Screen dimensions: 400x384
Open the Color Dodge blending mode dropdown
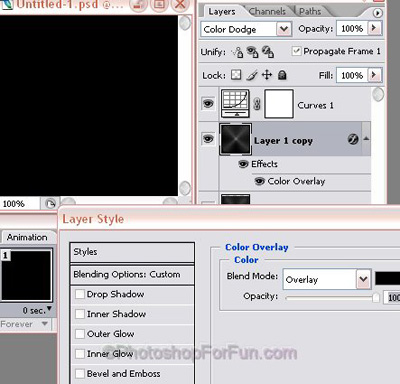click(x=284, y=29)
